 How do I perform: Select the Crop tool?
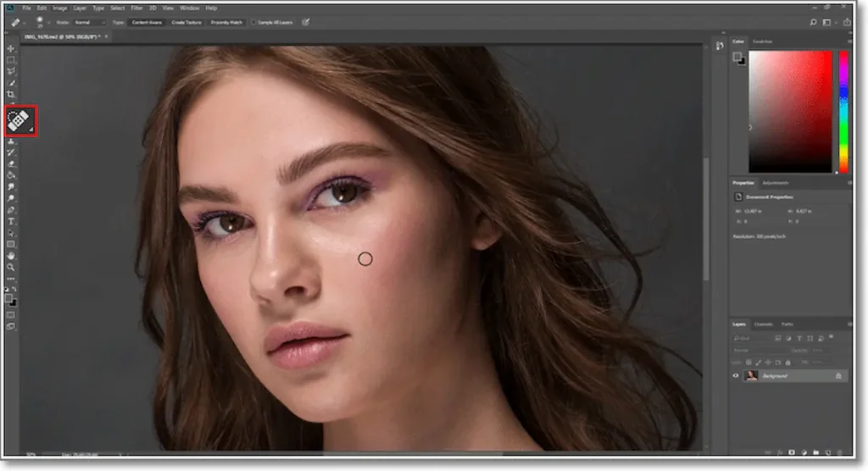tap(10, 95)
